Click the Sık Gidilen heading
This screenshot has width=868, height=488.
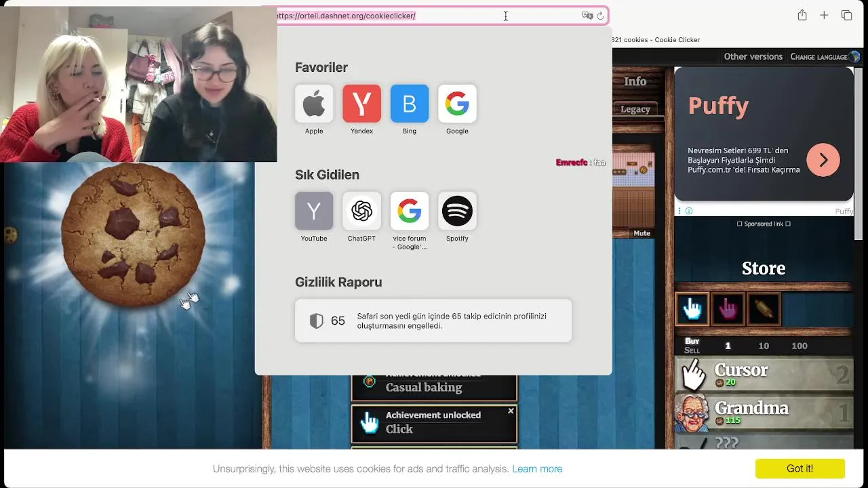coord(327,174)
